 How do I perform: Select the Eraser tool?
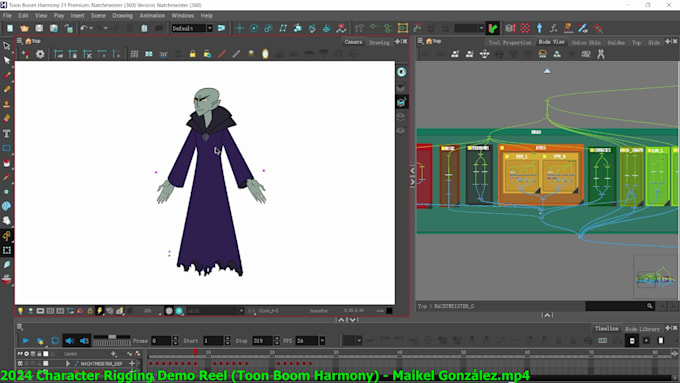pos(7,118)
